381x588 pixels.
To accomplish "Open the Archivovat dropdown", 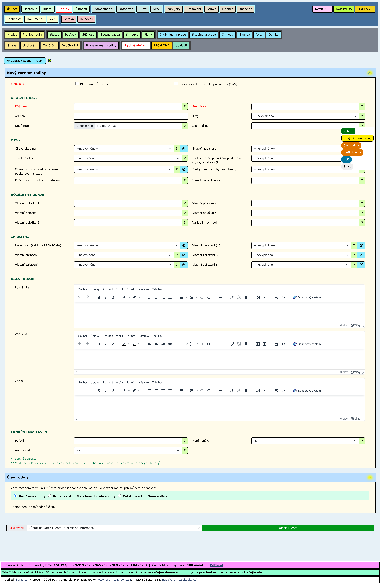I will (x=128, y=450).
